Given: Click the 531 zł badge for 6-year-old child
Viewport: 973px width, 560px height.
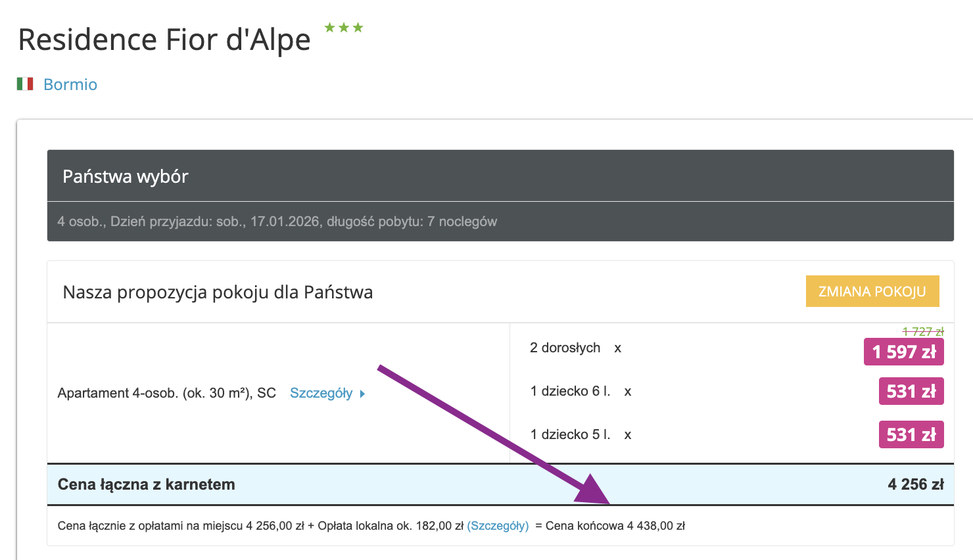Looking at the screenshot, I should click(x=911, y=391).
